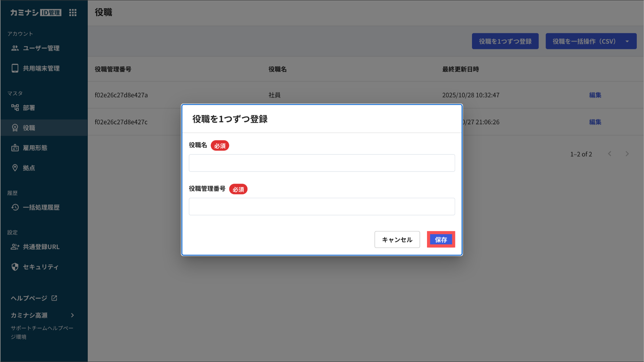Expand the 役職を一括操作（CSV） dropdown arrow
644x362 pixels.
coord(627,41)
